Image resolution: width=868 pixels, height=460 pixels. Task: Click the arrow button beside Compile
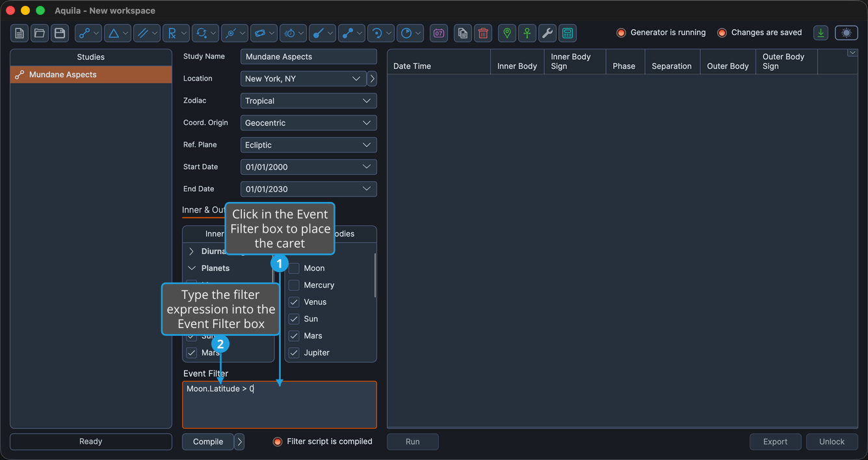coord(239,442)
